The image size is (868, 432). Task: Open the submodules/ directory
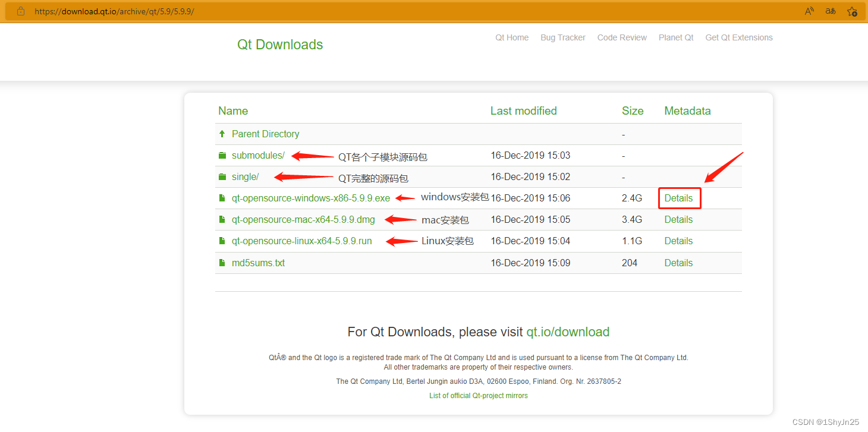(258, 156)
